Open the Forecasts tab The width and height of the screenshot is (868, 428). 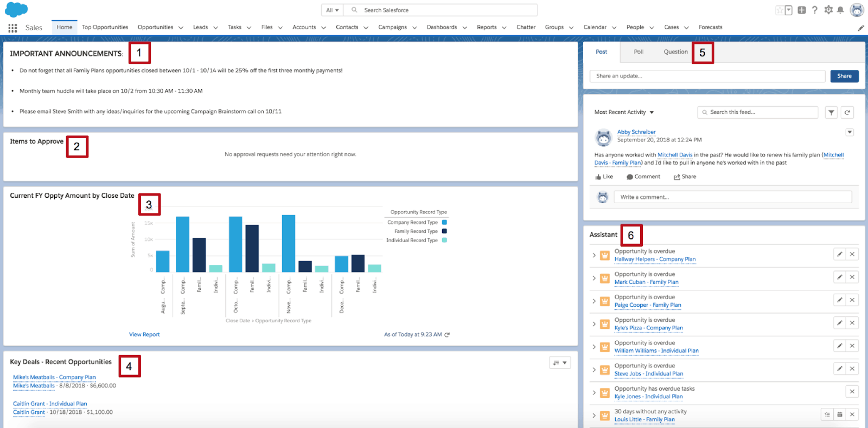(711, 27)
